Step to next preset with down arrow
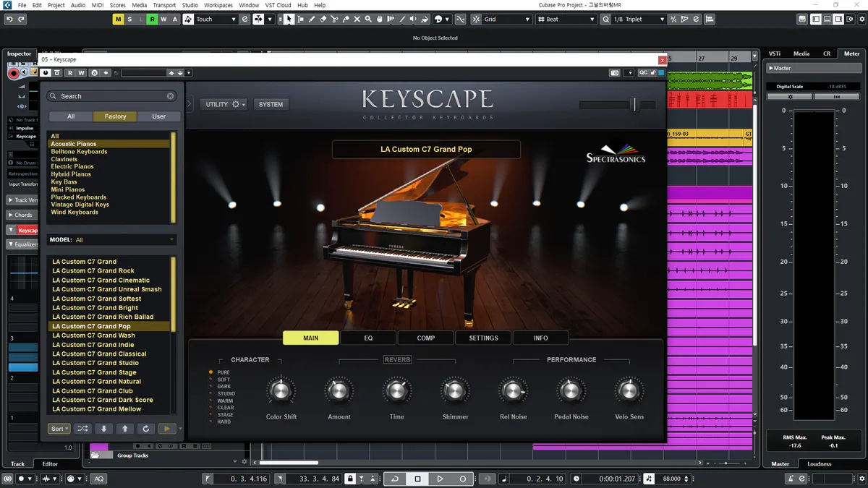The image size is (868, 488). (104, 429)
